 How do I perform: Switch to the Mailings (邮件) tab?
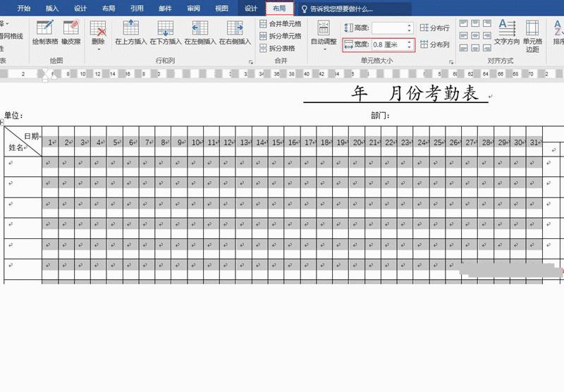click(x=165, y=8)
